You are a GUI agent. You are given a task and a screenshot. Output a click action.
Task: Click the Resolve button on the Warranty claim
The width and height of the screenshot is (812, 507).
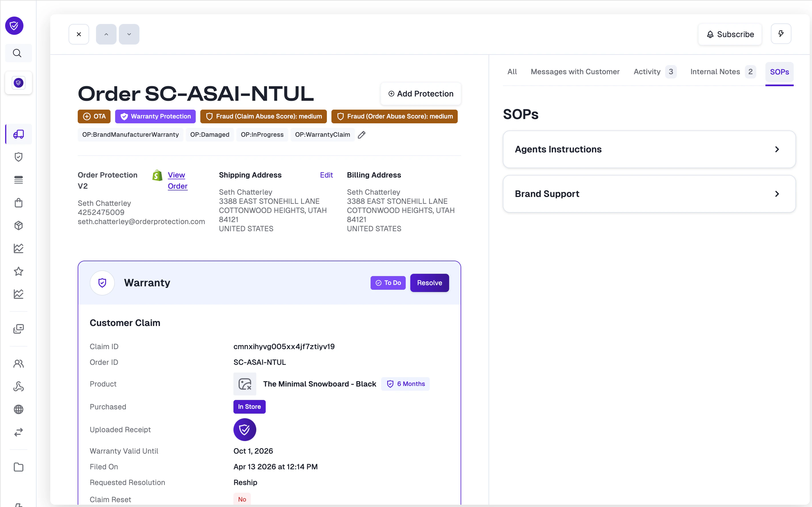coord(429,283)
